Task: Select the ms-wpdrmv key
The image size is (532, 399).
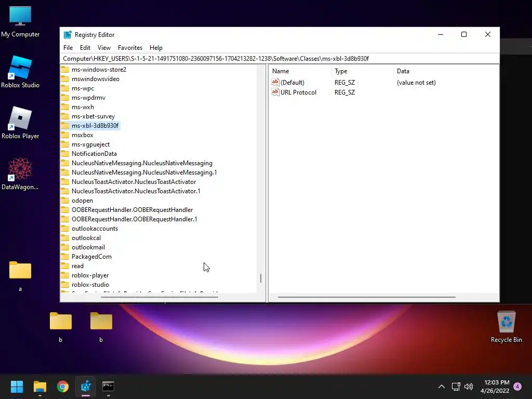Action: (88, 98)
